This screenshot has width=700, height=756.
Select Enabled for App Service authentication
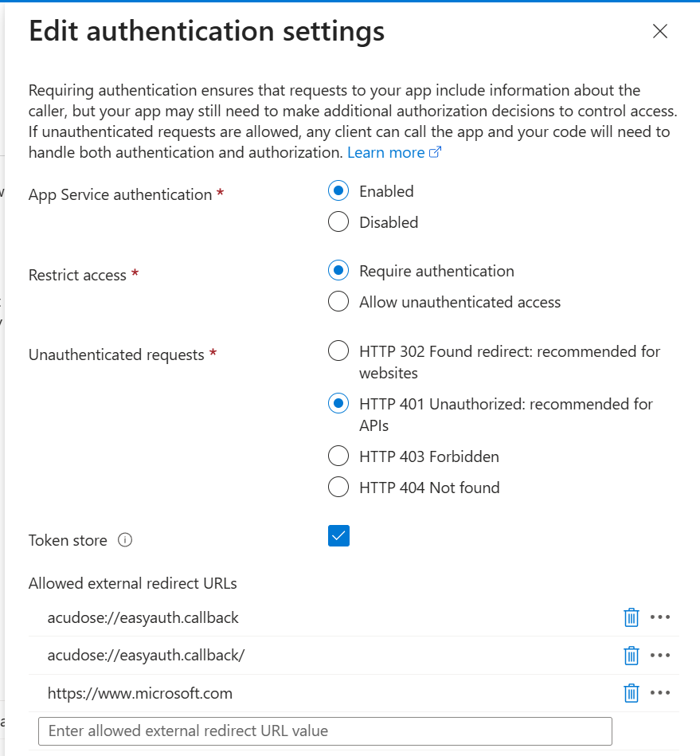[338, 190]
